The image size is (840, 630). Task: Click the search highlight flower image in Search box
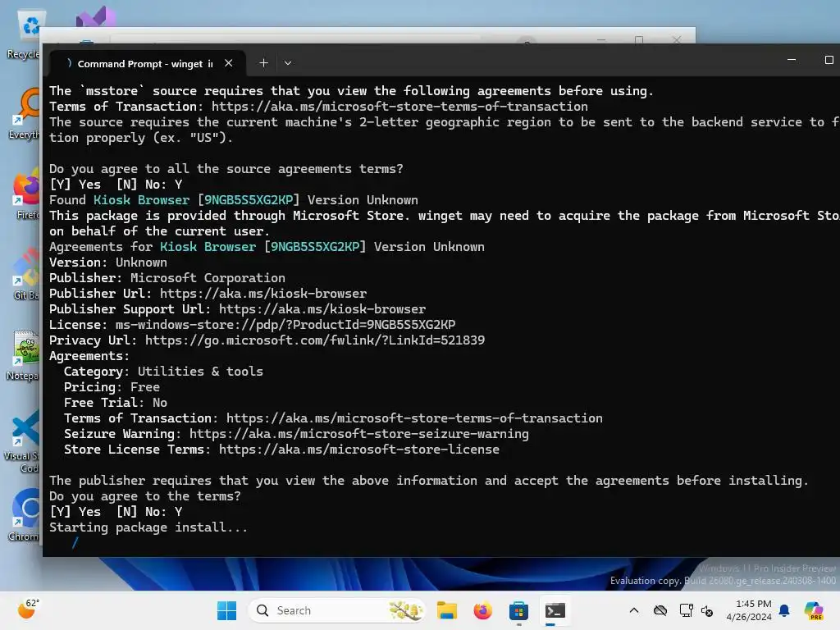(x=405, y=610)
